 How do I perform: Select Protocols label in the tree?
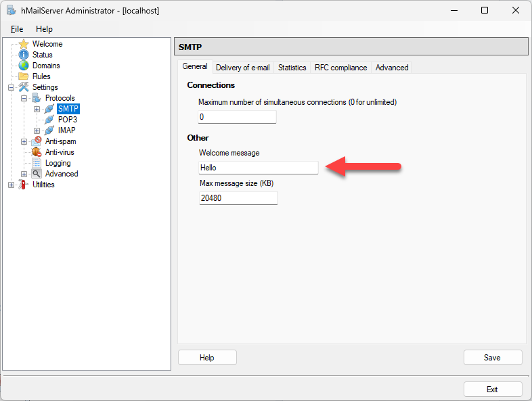click(60, 98)
